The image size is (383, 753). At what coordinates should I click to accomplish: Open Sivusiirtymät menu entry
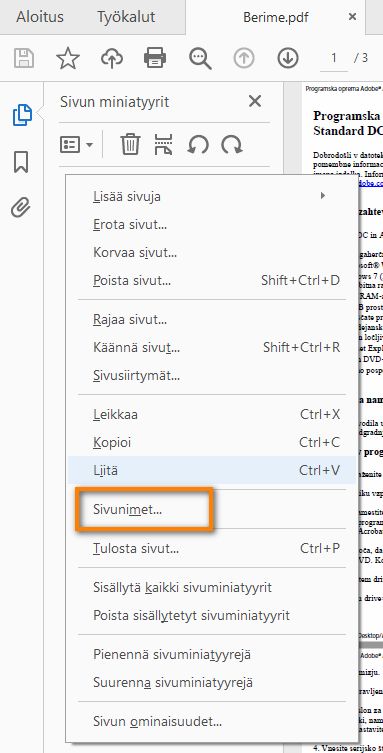(212, 375)
